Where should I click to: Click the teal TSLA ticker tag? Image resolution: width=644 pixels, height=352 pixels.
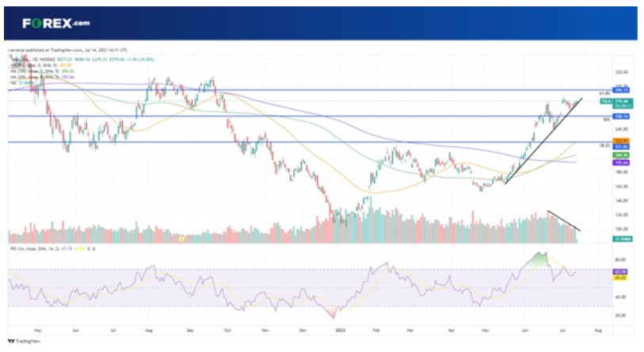pyautogui.click(x=606, y=101)
